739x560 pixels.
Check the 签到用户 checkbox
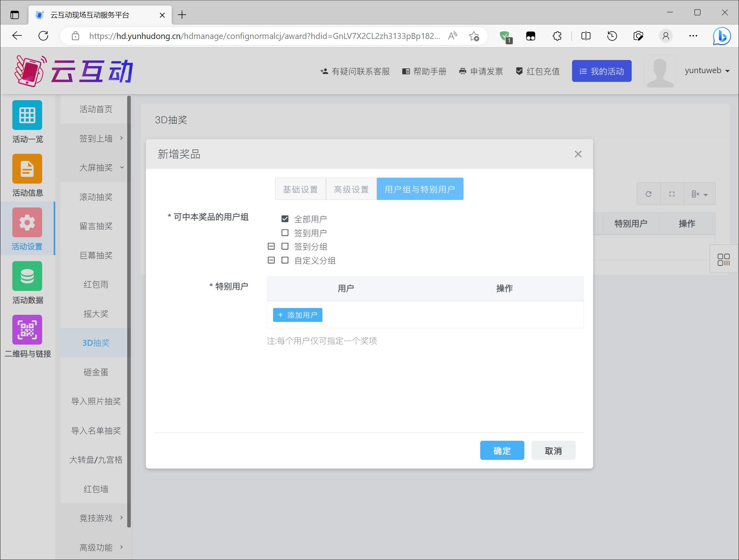click(x=285, y=233)
